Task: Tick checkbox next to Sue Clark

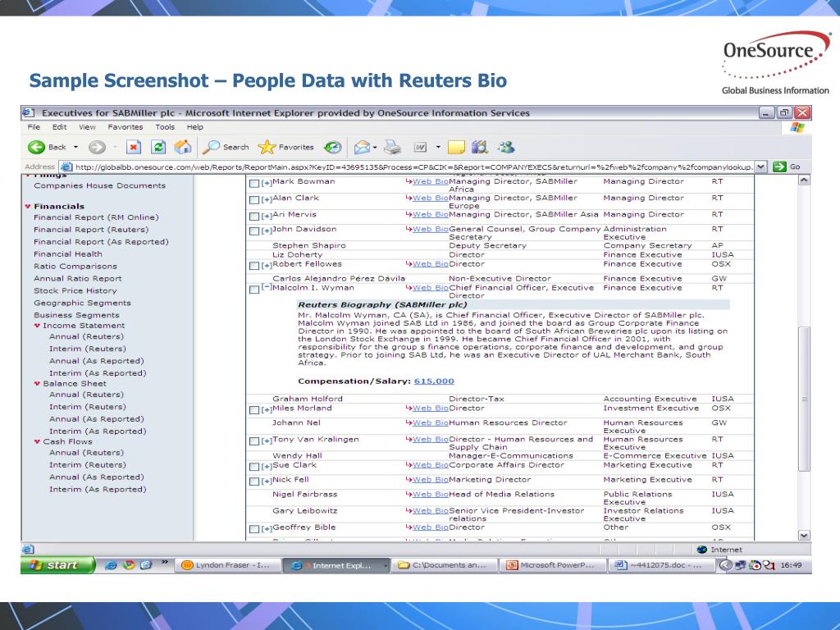Action: (x=254, y=467)
